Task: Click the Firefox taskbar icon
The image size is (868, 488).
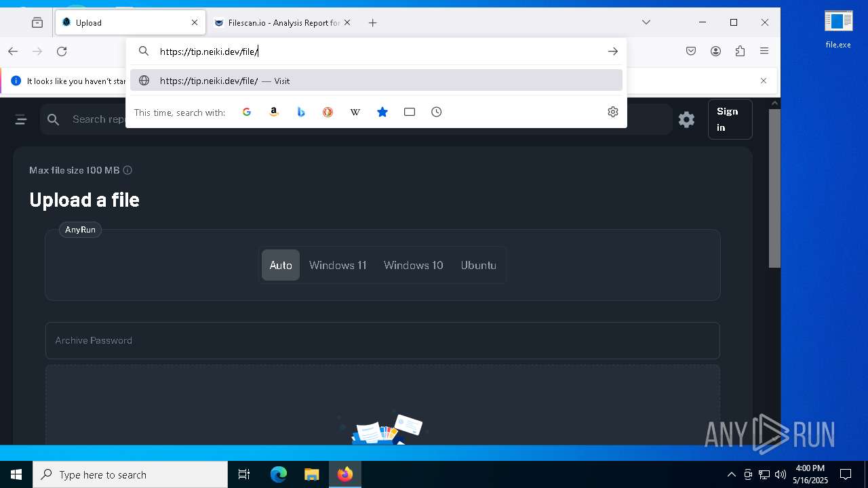Action: coord(345,474)
